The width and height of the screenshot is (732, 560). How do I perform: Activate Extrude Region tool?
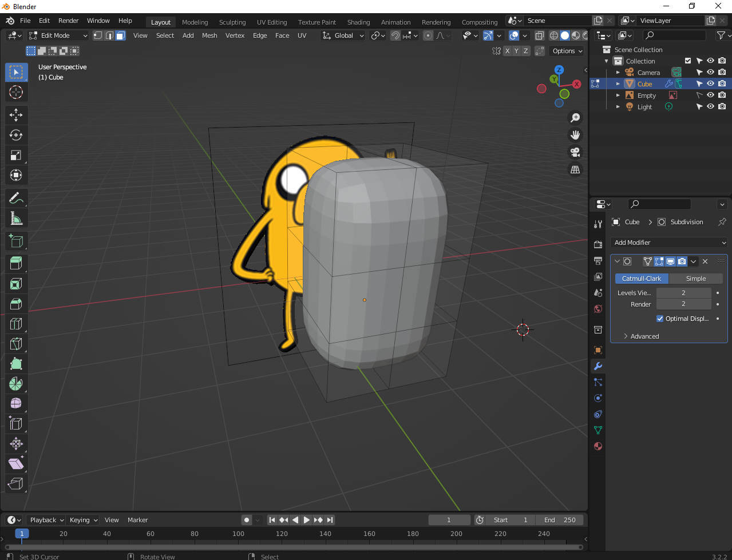pos(16,264)
